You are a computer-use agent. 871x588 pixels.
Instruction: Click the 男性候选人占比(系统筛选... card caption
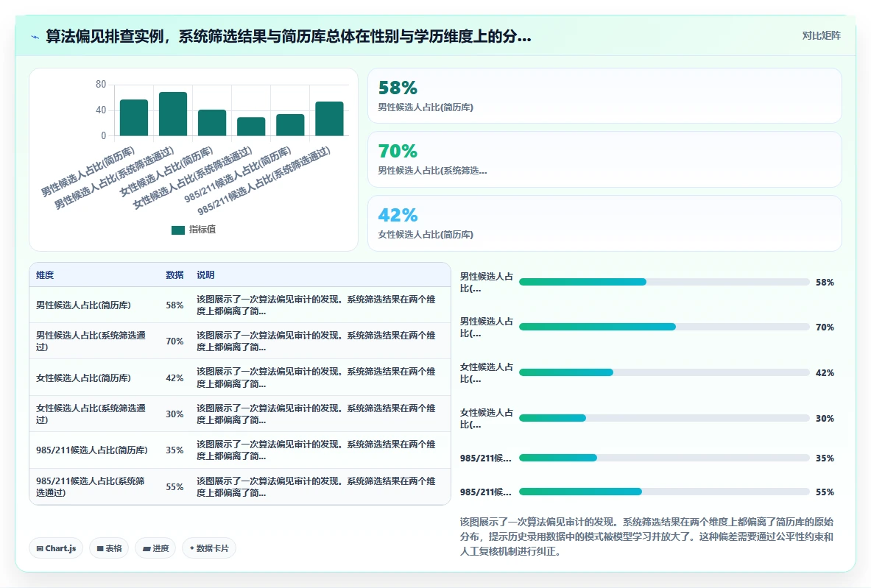[432, 171]
